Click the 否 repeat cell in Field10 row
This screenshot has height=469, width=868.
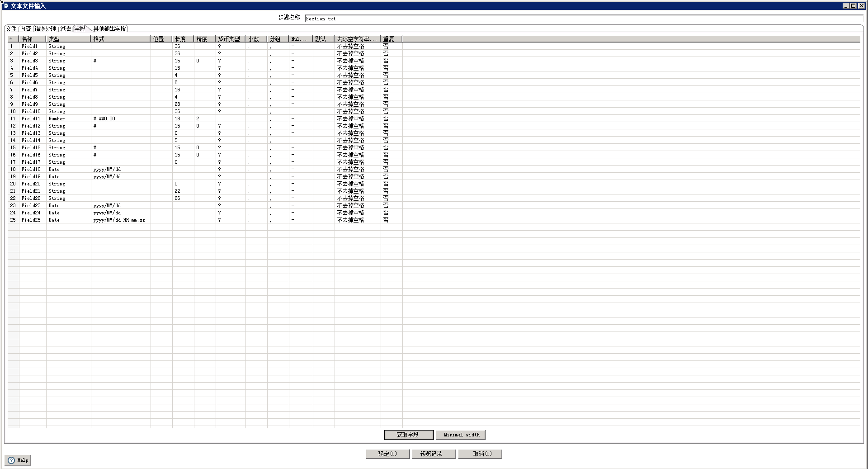pos(392,111)
